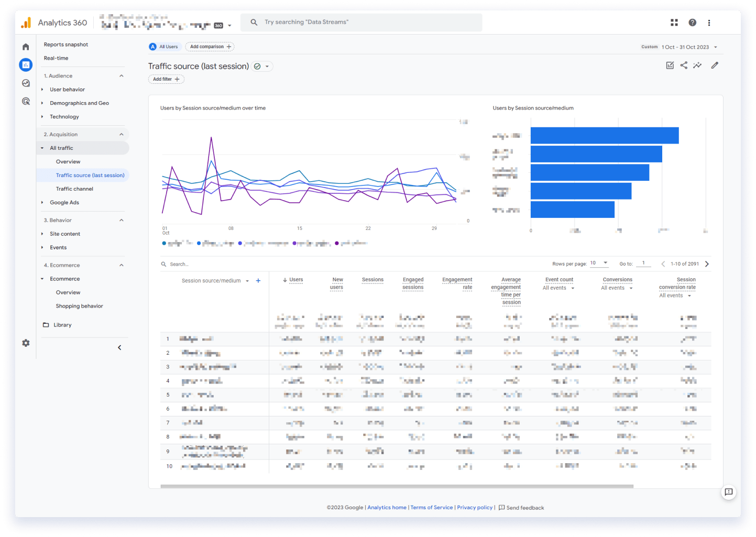Expand the Google Ads tree item
The height and width of the screenshot is (537, 756).
coord(42,203)
